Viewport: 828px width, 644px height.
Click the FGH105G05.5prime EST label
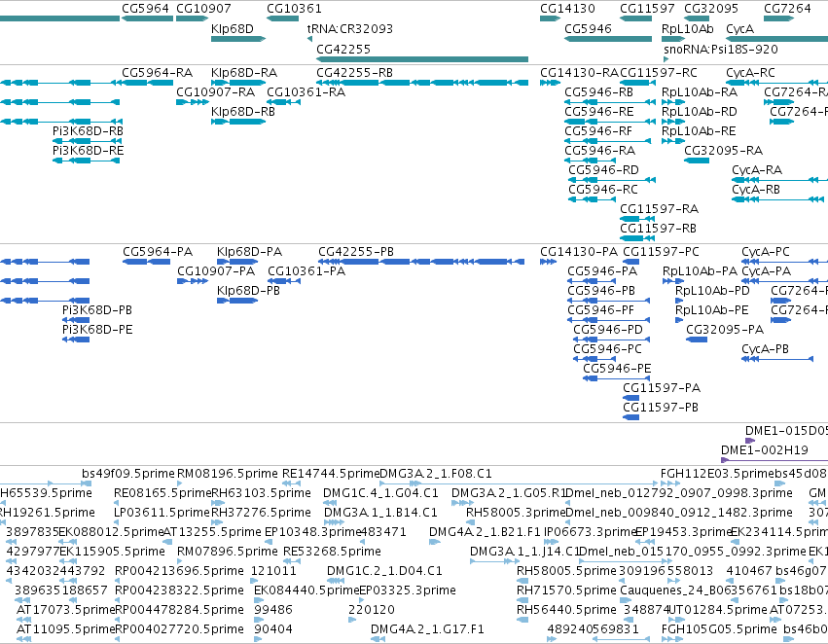719,628
